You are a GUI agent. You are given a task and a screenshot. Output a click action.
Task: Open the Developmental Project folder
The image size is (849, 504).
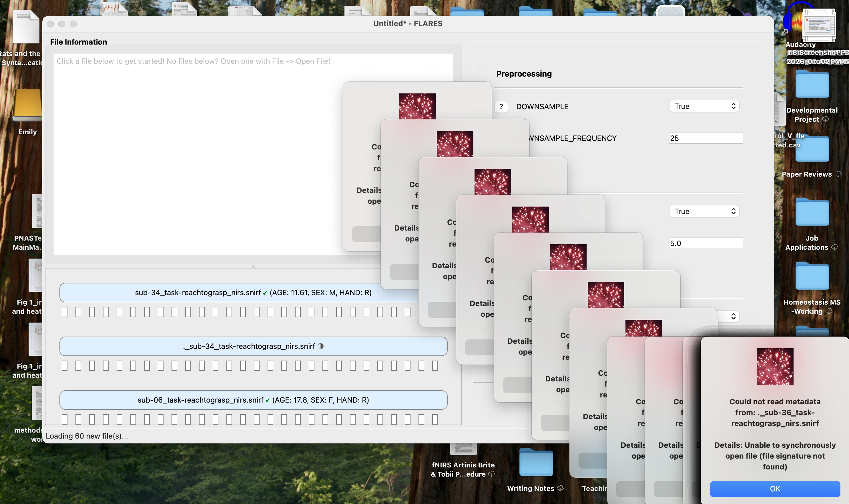click(x=812, y=85)
